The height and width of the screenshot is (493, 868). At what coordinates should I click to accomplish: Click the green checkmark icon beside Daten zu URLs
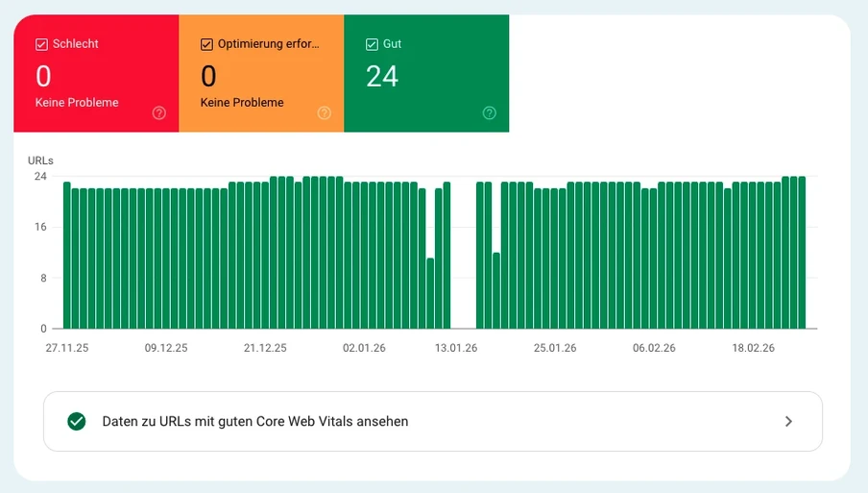point(77,421)
